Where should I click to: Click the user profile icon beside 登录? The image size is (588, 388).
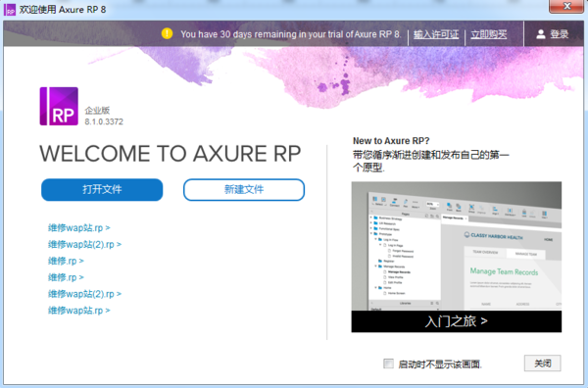point(540,34)
